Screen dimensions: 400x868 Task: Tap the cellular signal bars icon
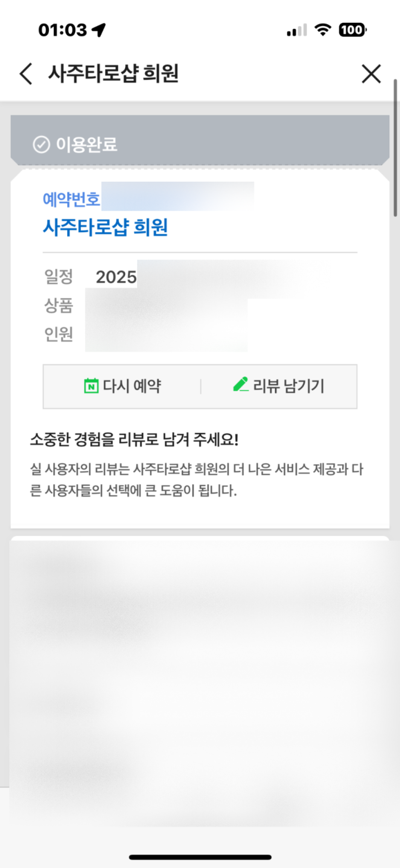[297, 30]
